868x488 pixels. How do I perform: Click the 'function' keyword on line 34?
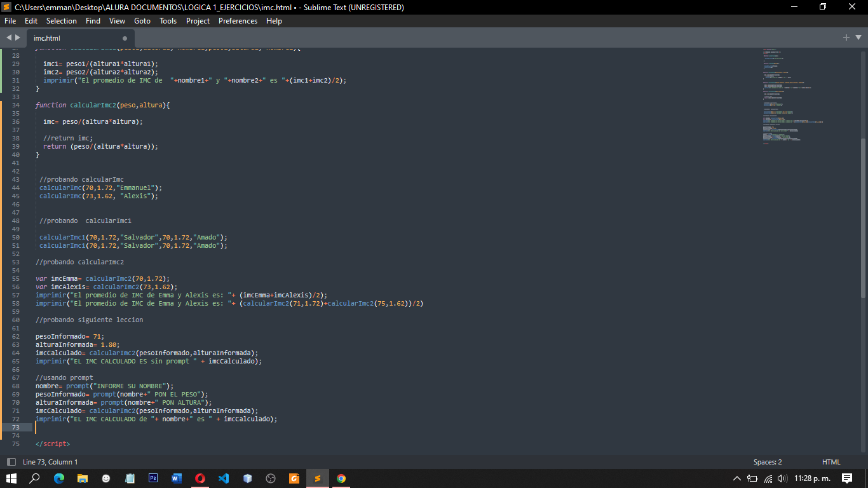pyautogui.click(x=51, y=105)
